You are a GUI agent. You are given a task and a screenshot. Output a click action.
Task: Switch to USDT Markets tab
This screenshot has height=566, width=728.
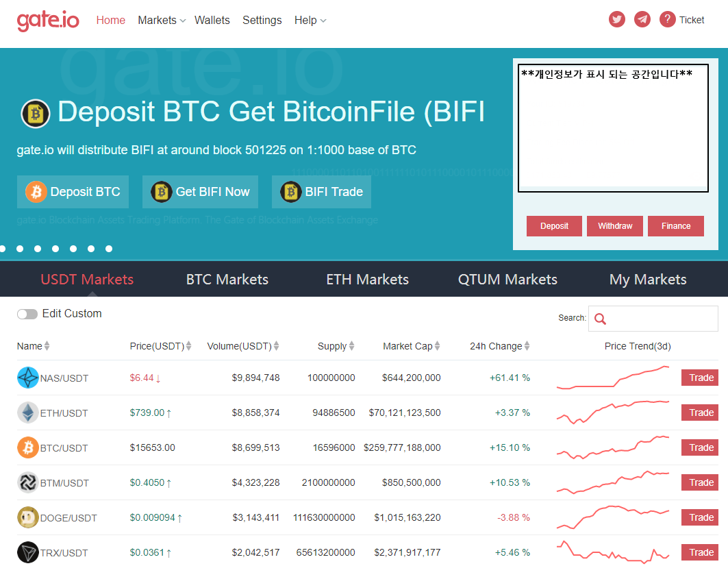(87, 280)
